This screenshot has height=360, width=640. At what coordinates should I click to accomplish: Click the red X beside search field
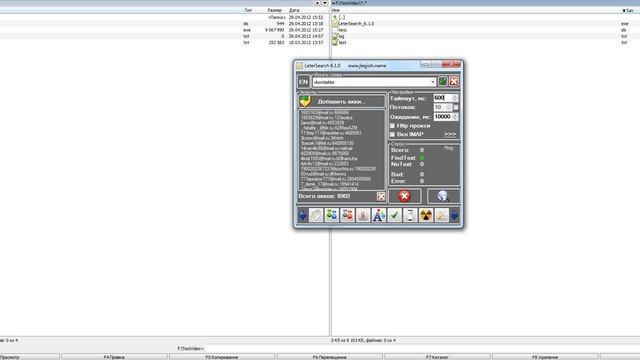(x=454, y=82)
